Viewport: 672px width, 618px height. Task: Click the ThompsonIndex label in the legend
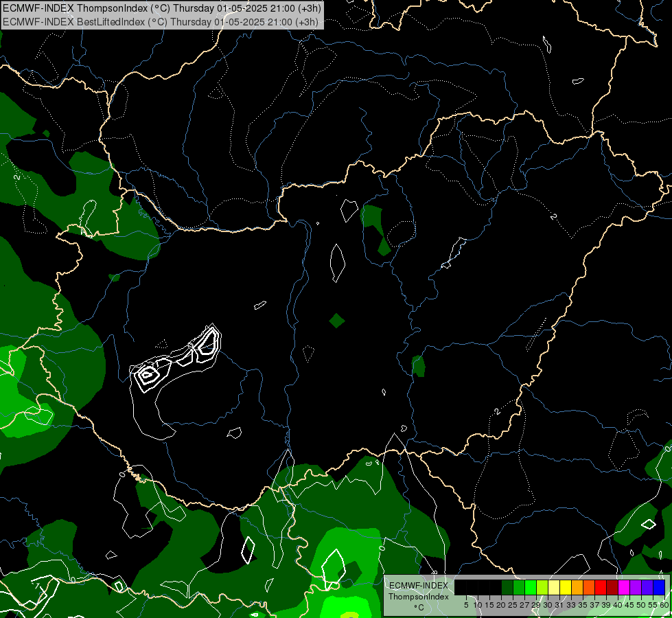pos(418,597)
